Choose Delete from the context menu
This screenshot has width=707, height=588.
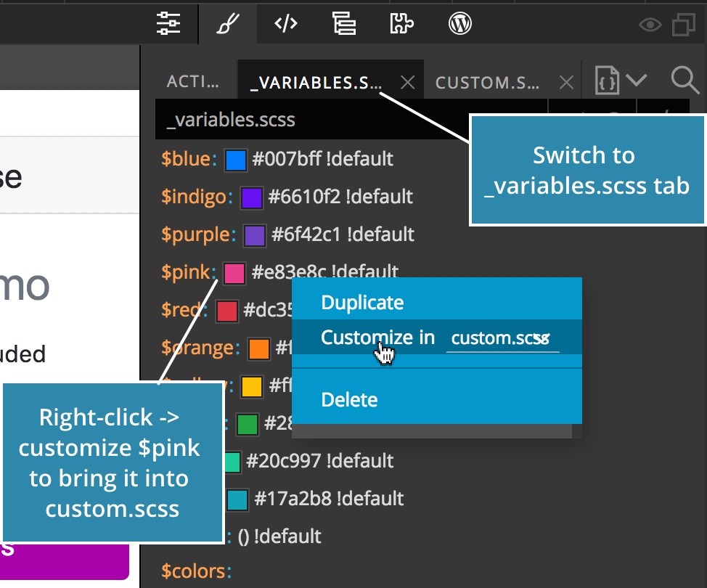point(437,399)
